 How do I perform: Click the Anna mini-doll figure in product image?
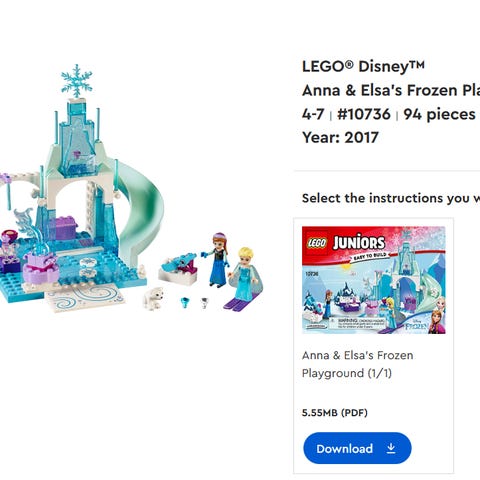pyautogui.click(x=216, y=260)
